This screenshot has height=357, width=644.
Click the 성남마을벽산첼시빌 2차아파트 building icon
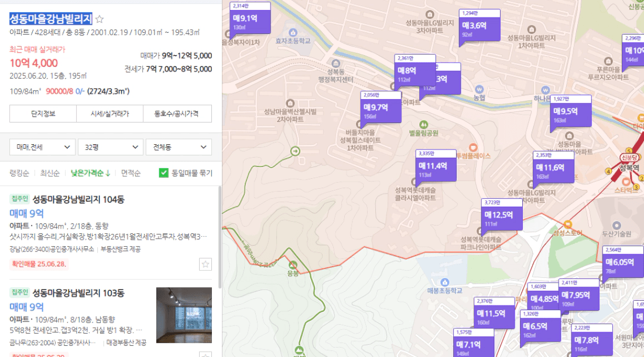click(290, 103)
